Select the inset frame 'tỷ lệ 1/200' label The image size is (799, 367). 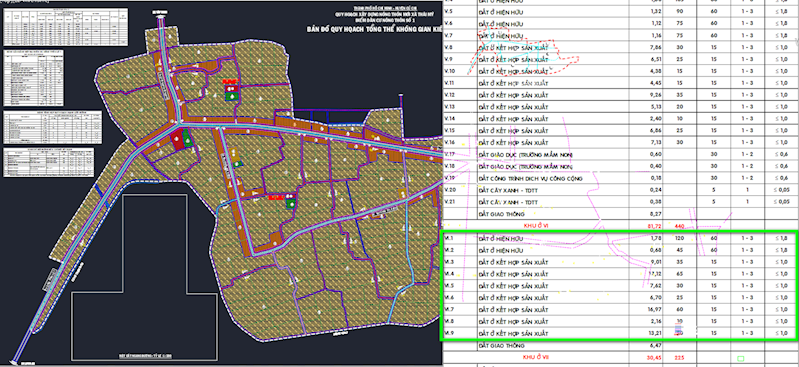pyautogui.click(x=144, y=355)
